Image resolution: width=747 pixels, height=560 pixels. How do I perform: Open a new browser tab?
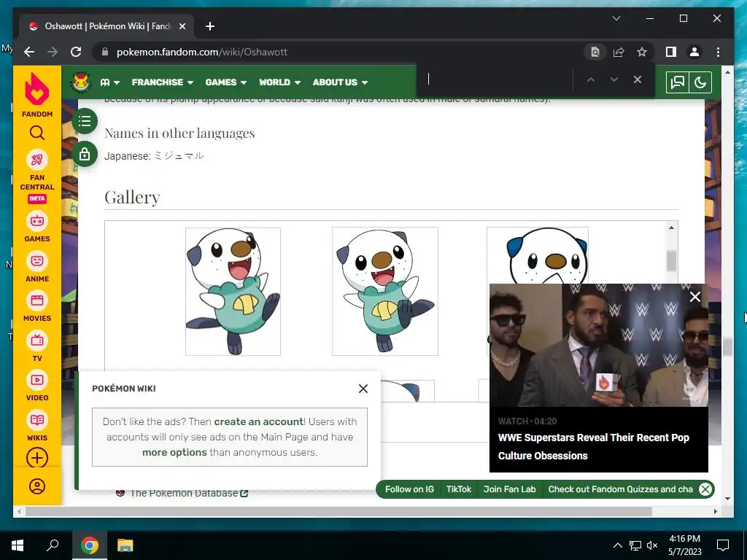[x=210, y=26]
